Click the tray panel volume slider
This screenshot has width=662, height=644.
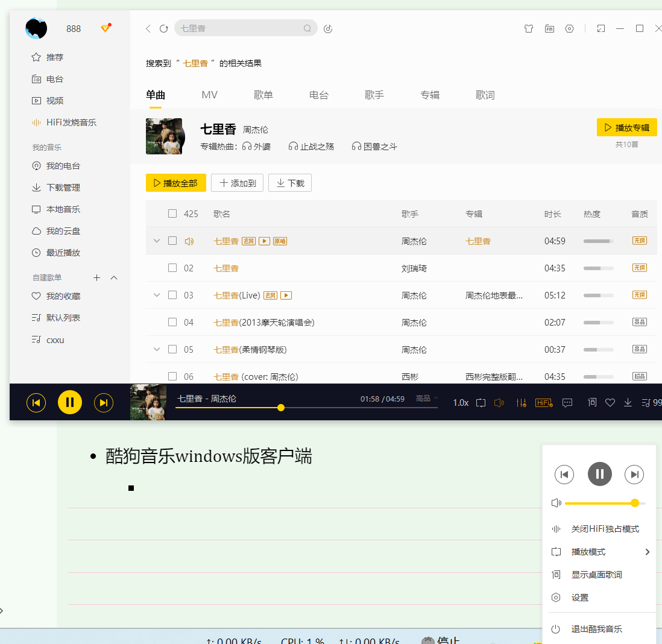(x=605, y=503)
